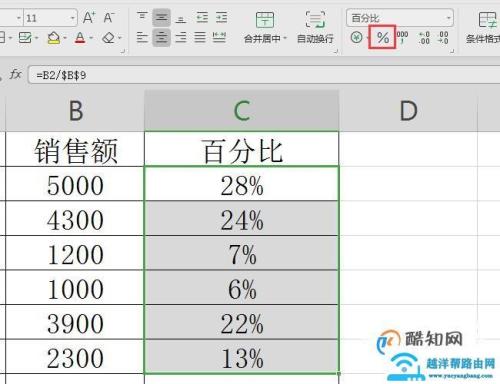This screenshot has width=500, height=384.
Task: Apply currency format with ¥ icon
Action: pos(356,37)
